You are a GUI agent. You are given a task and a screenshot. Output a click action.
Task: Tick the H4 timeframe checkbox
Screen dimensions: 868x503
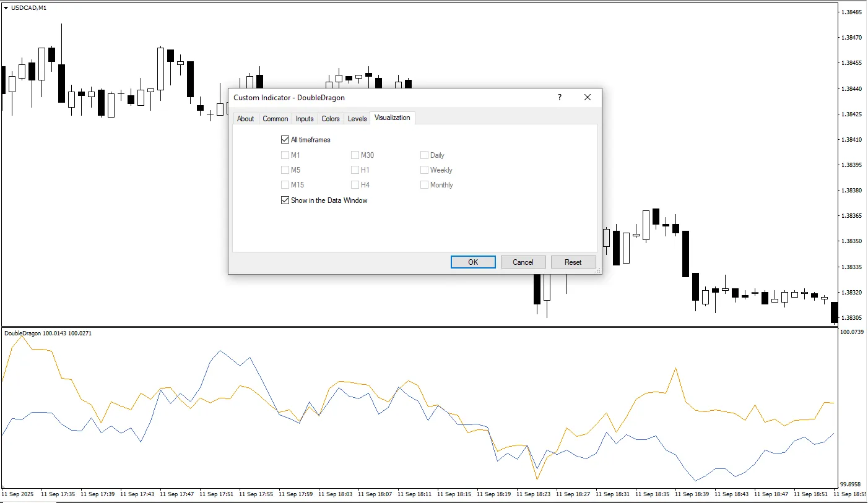click(x=355, y=185)
